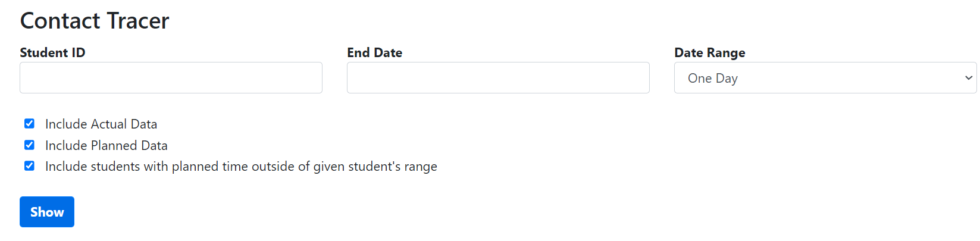Click the 'Date Range' field label
The image size is (980, 241).
pos(710,53)
